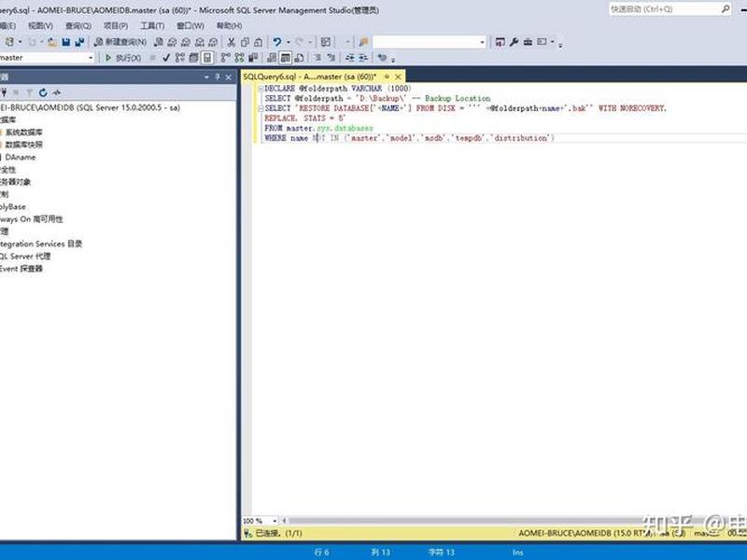The height and width of the screenshot is (560, 747).
Task: Click the scroll left arrow in editor
Action: [x=285, y=521]
